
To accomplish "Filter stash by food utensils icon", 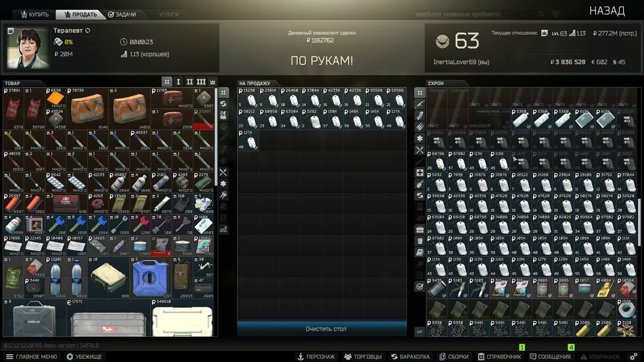I will point(420,150).
